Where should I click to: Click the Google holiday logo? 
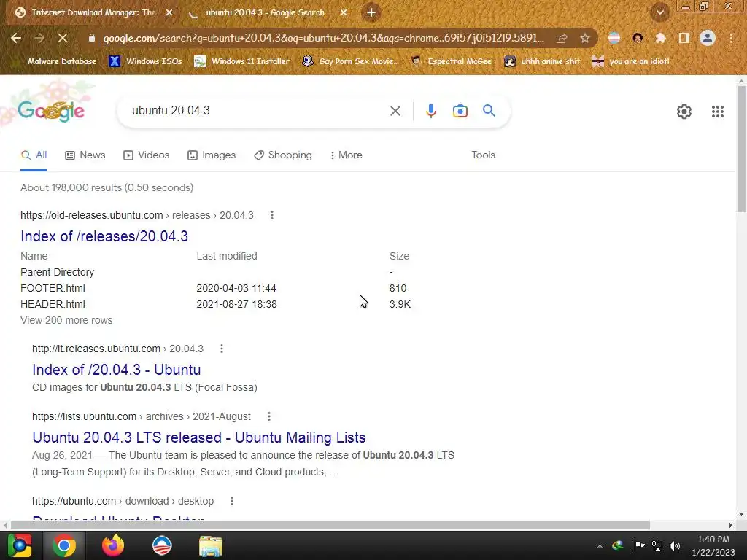click(51, 111)
